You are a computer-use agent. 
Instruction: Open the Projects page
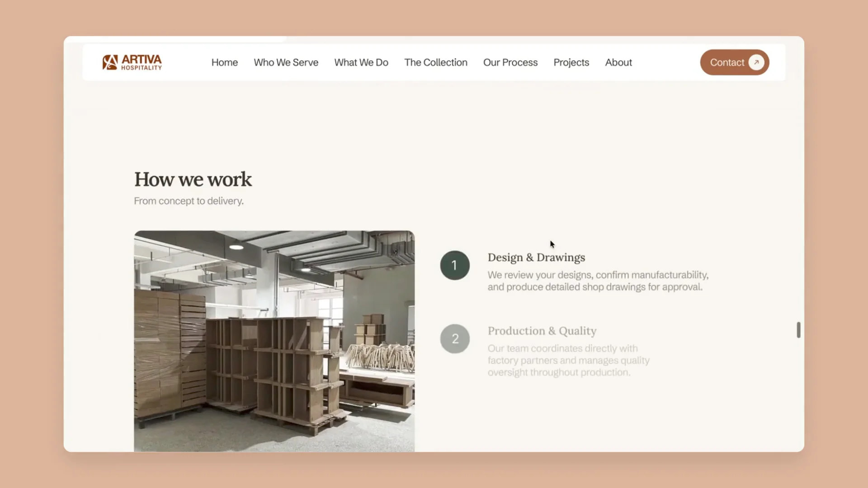click(571, 62)
